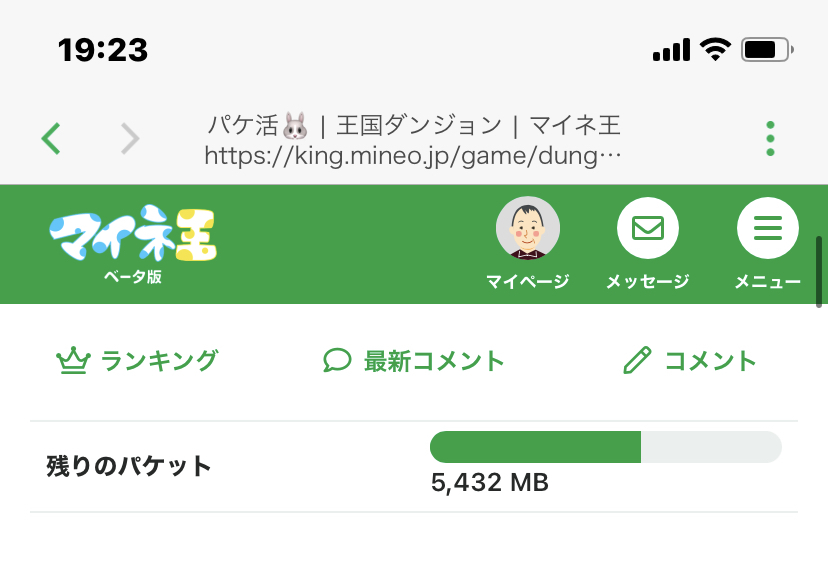Image resolution: width=828 pixels, height=570 pixels.
Task: Open マイページ avatar icon
Action: coord(528,228)
